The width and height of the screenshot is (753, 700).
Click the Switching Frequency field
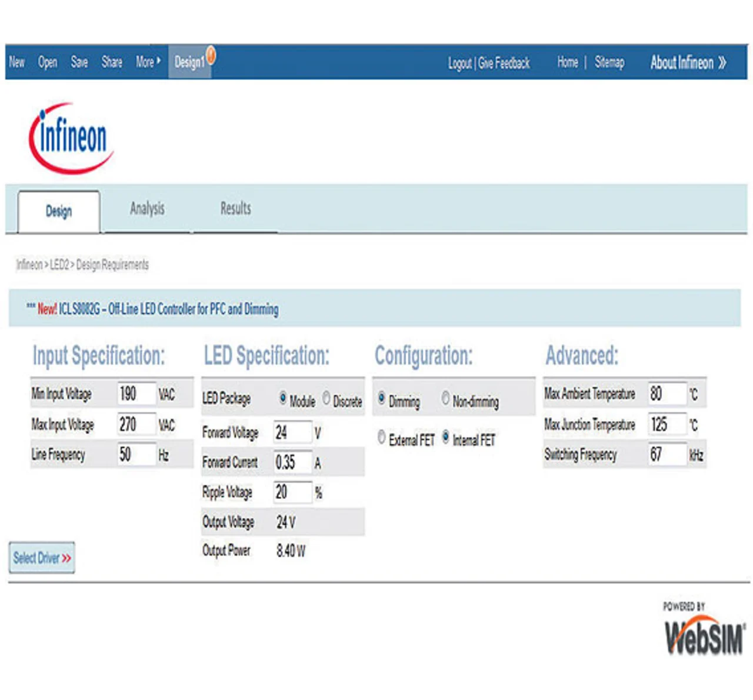pos(668,454)
